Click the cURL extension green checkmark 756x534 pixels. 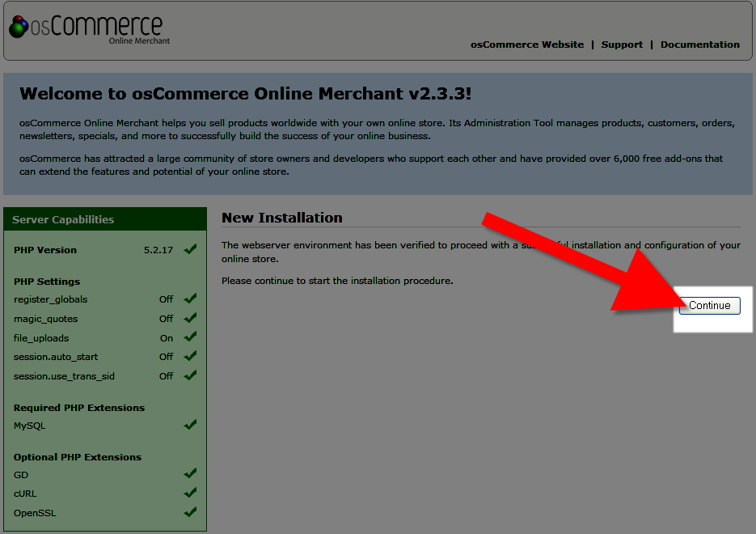pyautogui.click(x=190, y=493)
